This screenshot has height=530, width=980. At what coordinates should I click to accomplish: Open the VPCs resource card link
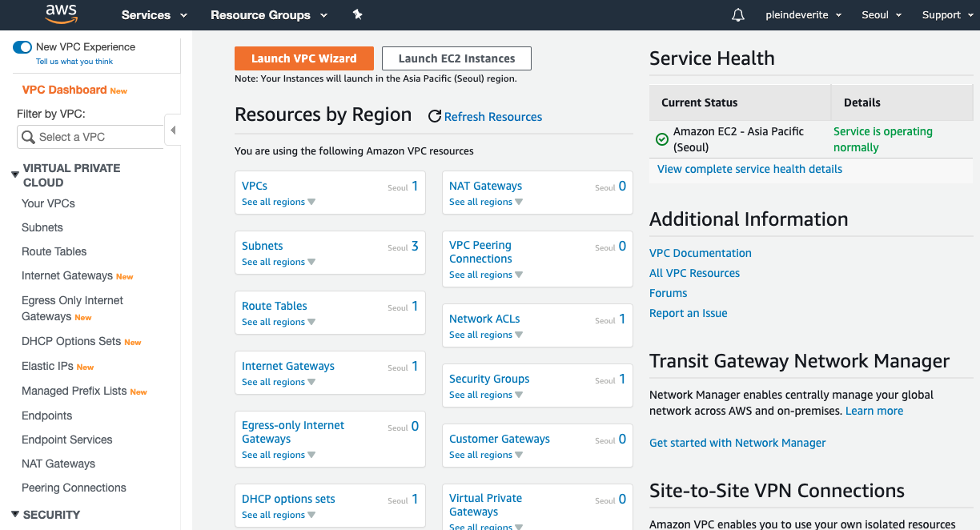coord(255,186)
